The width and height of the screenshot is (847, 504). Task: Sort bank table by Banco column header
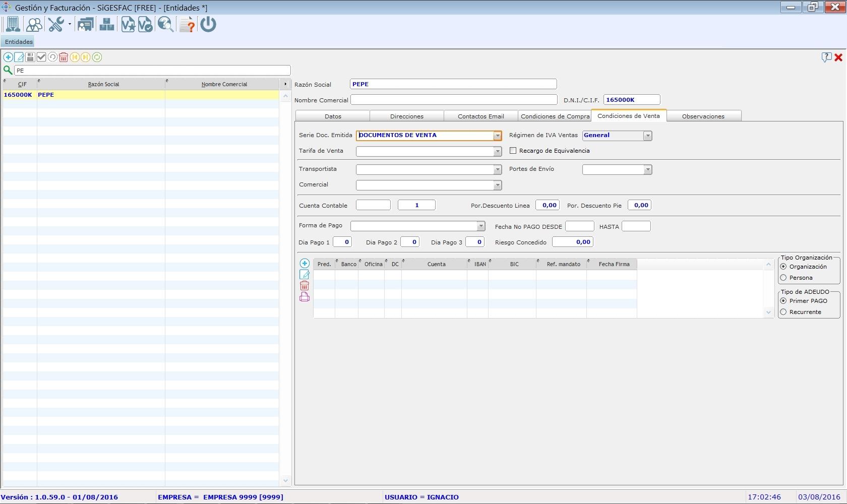(x=347, y=264)
